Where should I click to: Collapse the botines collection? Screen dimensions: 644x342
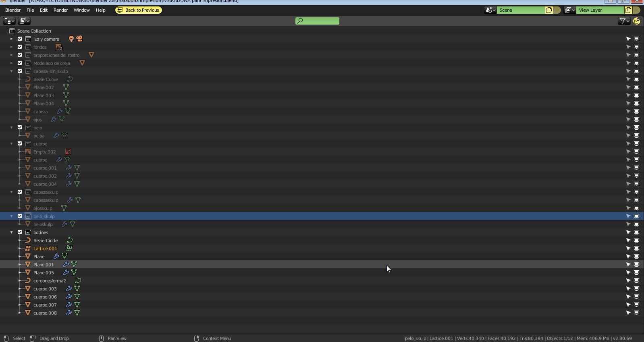(12, 232)
